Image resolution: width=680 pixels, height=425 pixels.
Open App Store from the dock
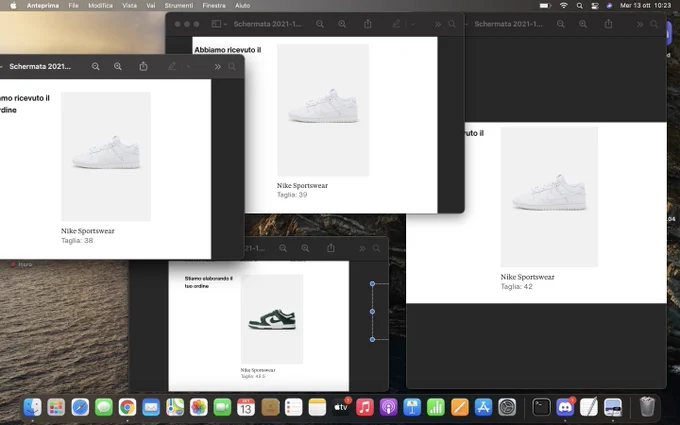tap(483, 407)
